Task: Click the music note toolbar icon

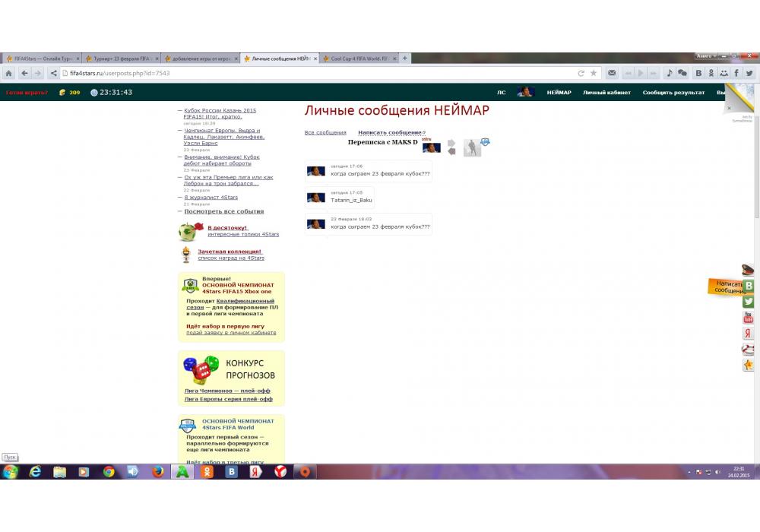Action: 670,73
